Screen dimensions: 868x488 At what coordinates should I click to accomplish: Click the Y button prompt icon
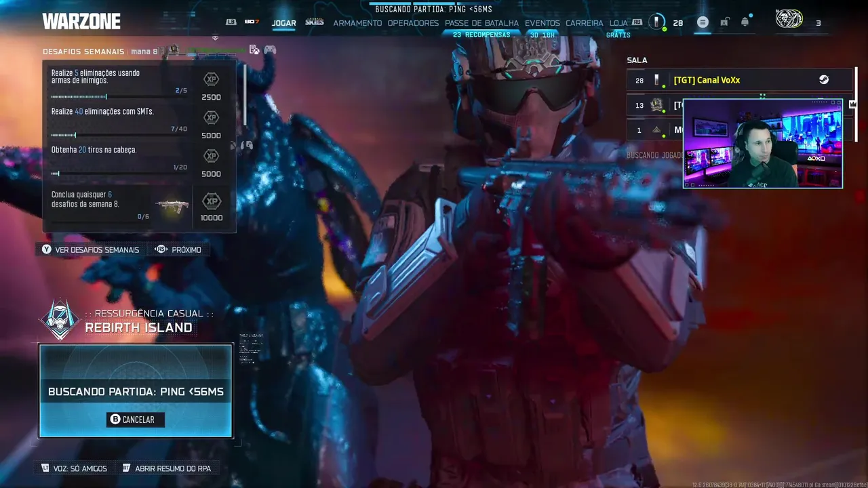coord(46,249)
